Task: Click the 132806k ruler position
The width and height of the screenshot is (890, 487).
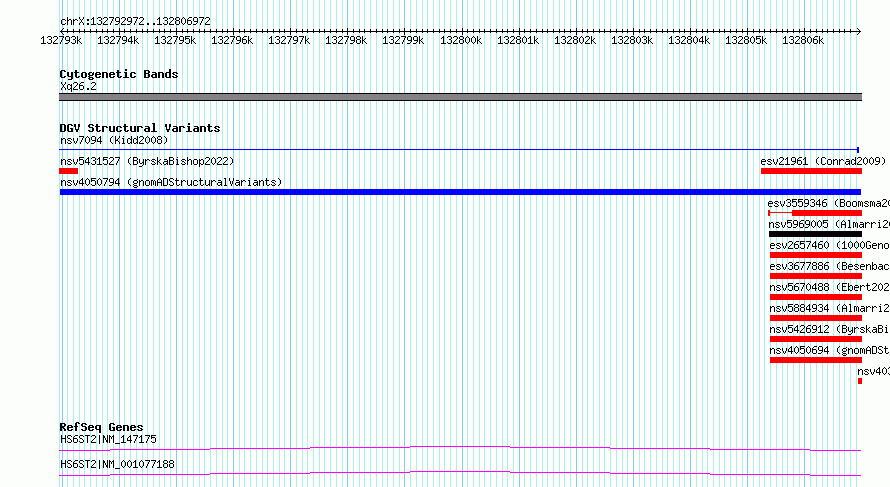Action: coord(803,40)
